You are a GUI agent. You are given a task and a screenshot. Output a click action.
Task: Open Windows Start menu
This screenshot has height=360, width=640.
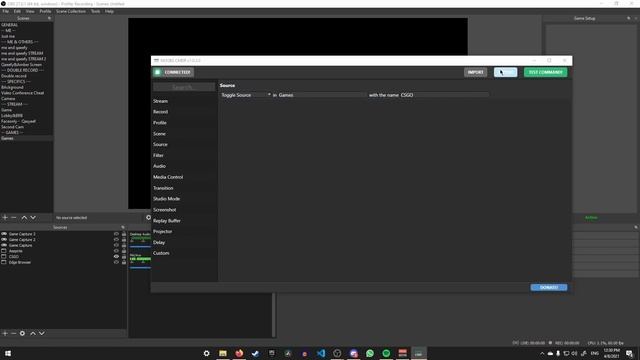(8, 353)
